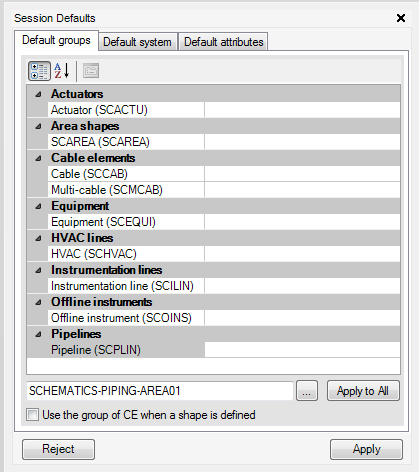Collapse the Cable elements category
419x472 pixels.
(39, 158)
